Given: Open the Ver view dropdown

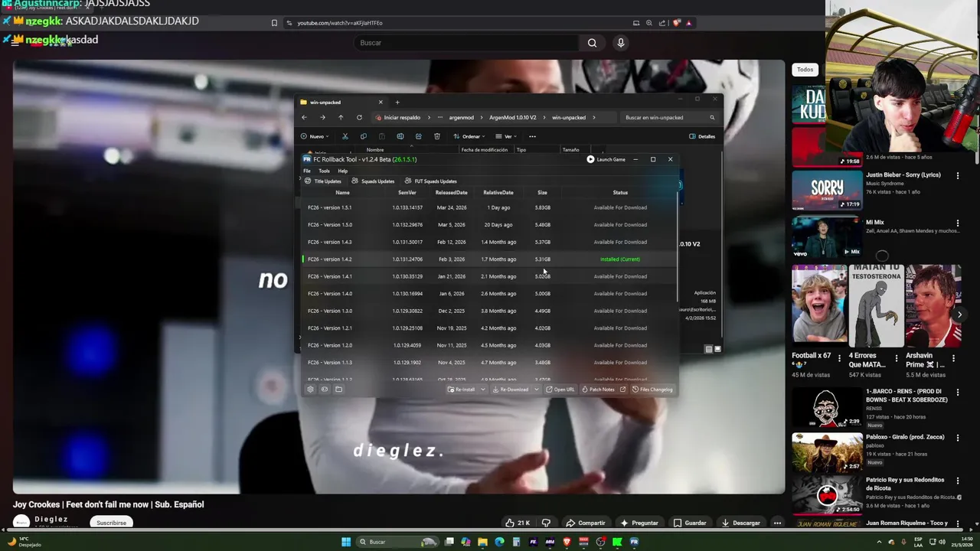Looking at the screenshot, I should point(506,136).
